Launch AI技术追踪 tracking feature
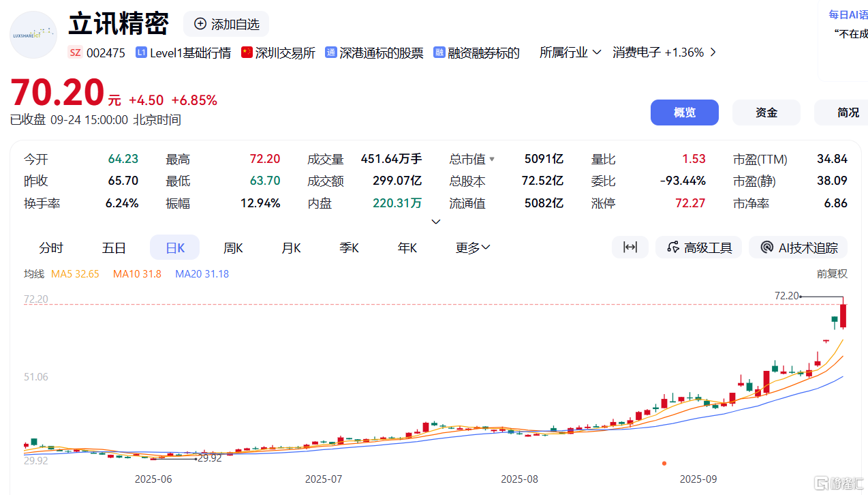 click(x=798, y=247)
